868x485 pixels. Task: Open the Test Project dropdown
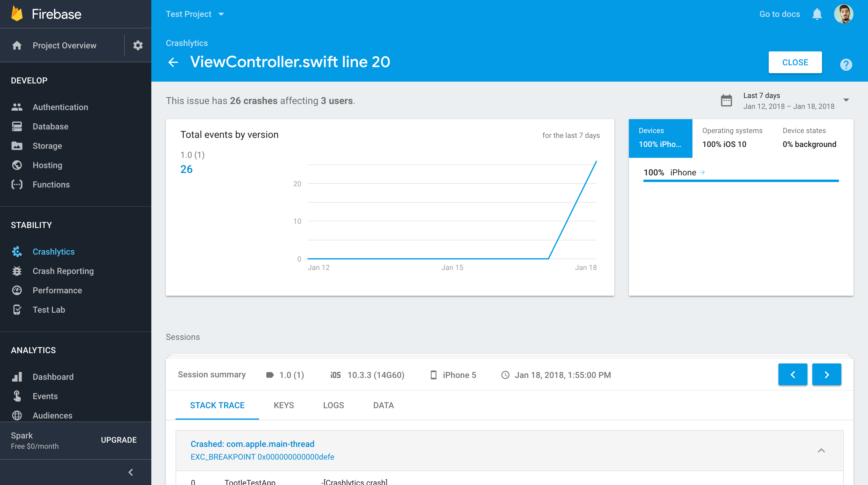click(x=195, y=14)
